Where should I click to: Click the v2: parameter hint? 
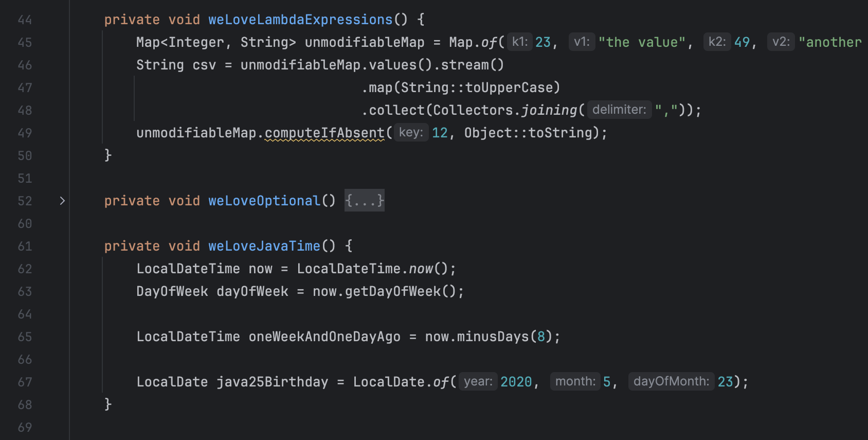(x=781, y=42)
